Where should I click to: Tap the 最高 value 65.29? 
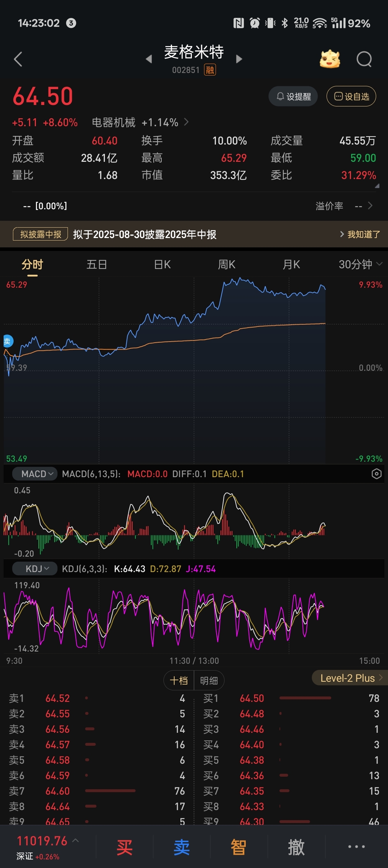click(x=234, y=158)
